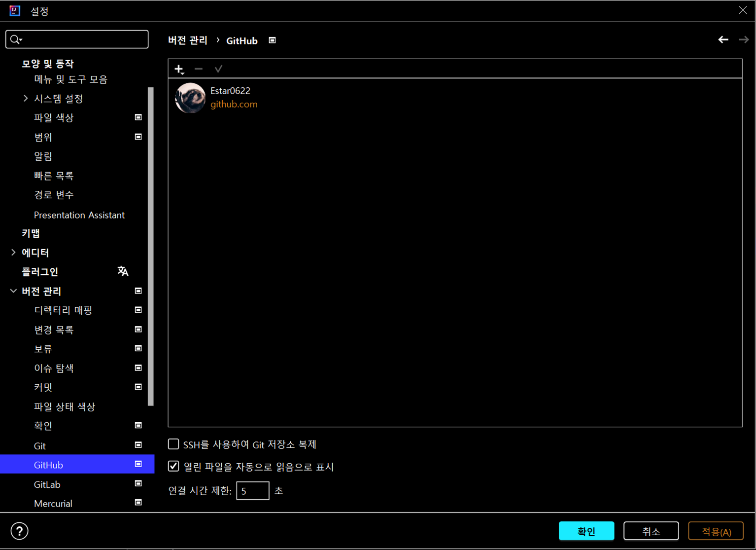756x550 pixels.
Task: Open 이슈 탐색 settings
Action: tap(54, 368)
